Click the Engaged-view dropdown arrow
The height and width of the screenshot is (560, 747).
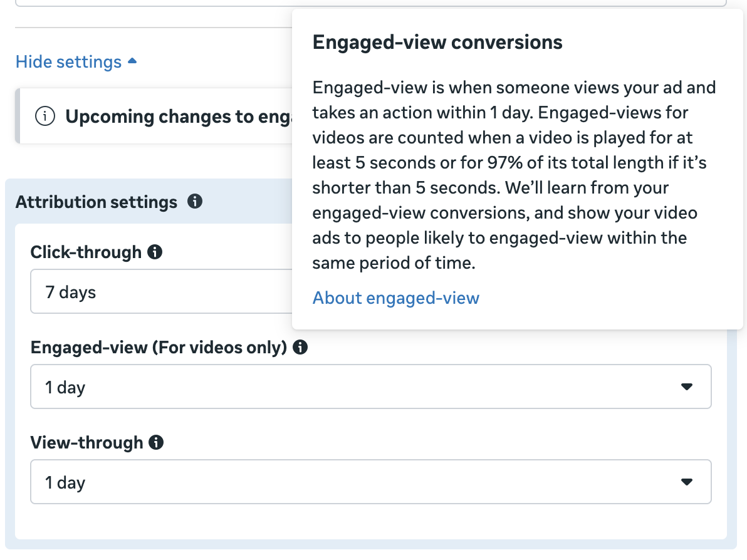(687, 387)
